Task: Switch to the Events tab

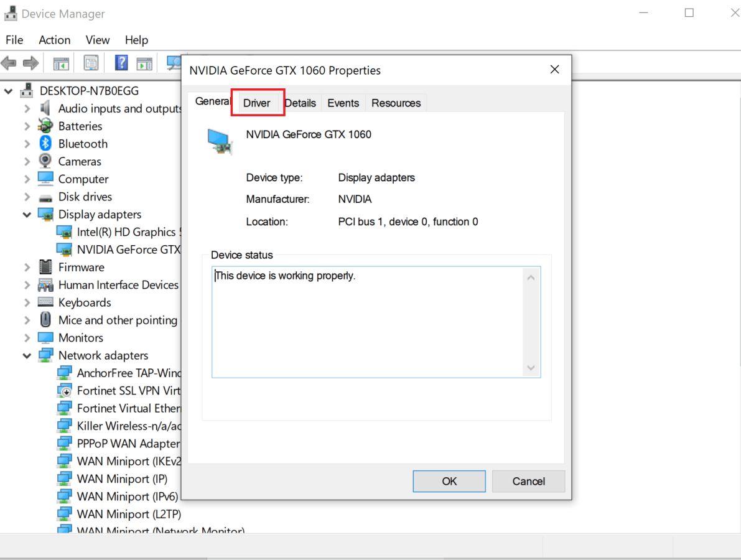Action: (343, 103)
